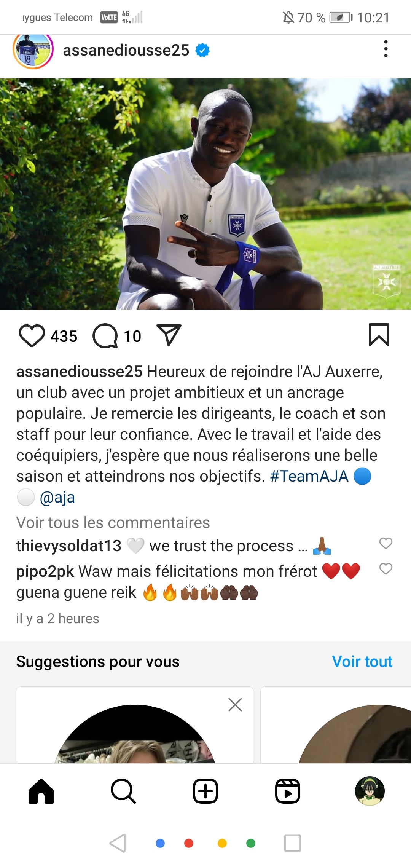Like the post with heart icon
This screenshot has height=868, width=411.
tap(32, 336)
